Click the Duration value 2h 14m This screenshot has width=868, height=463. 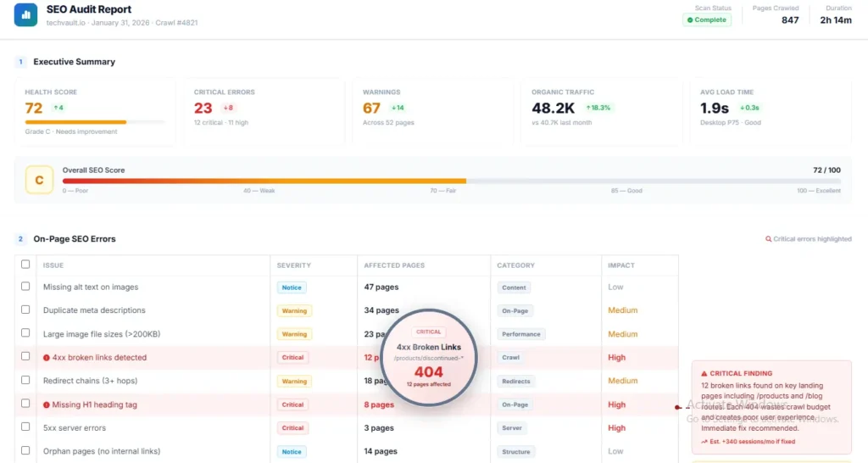click(836, 20)
